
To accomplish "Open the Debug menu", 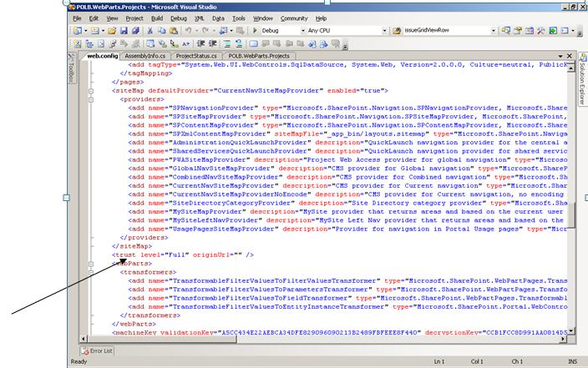I will [x=179, y=18].
